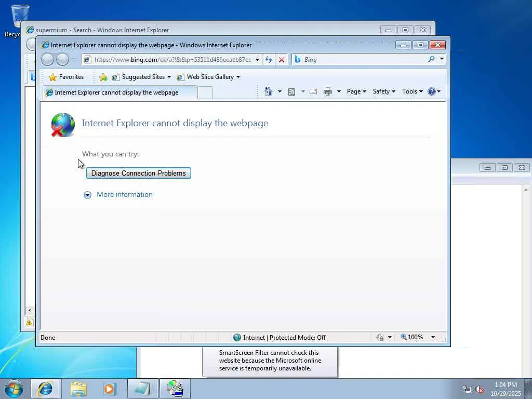The image size is (532, 399).
Task: Click the Windows Start orb
Action: (14, 389)
